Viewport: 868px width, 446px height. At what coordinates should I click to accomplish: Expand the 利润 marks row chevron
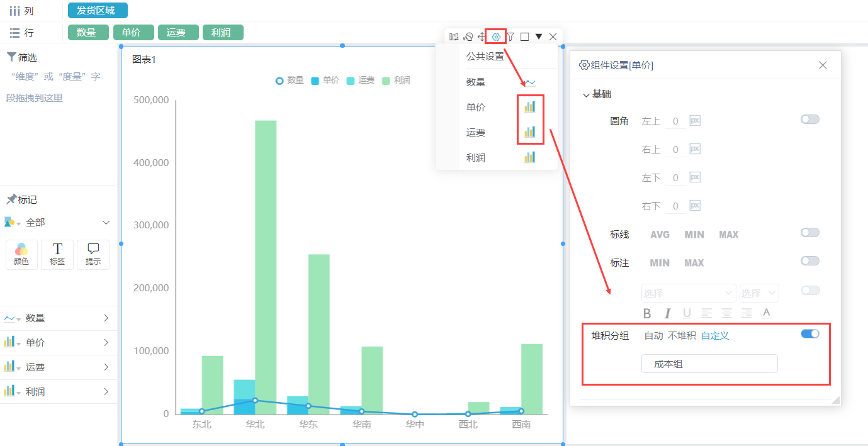106,392
